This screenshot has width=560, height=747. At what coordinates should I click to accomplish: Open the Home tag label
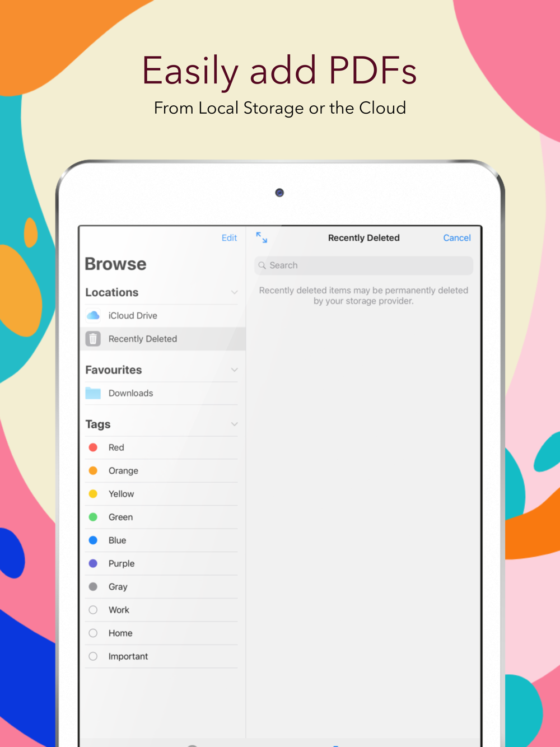coord(120,633)
